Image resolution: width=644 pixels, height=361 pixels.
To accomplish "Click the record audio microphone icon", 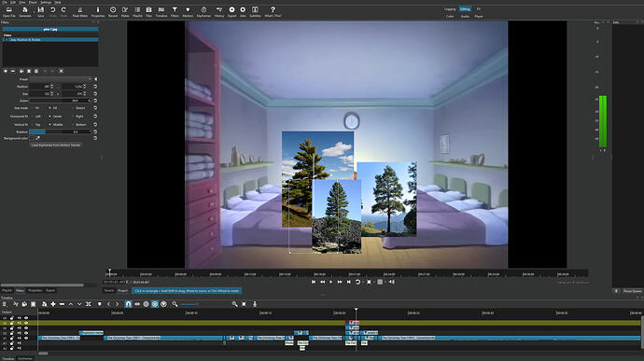I will (x=255, y=304).
